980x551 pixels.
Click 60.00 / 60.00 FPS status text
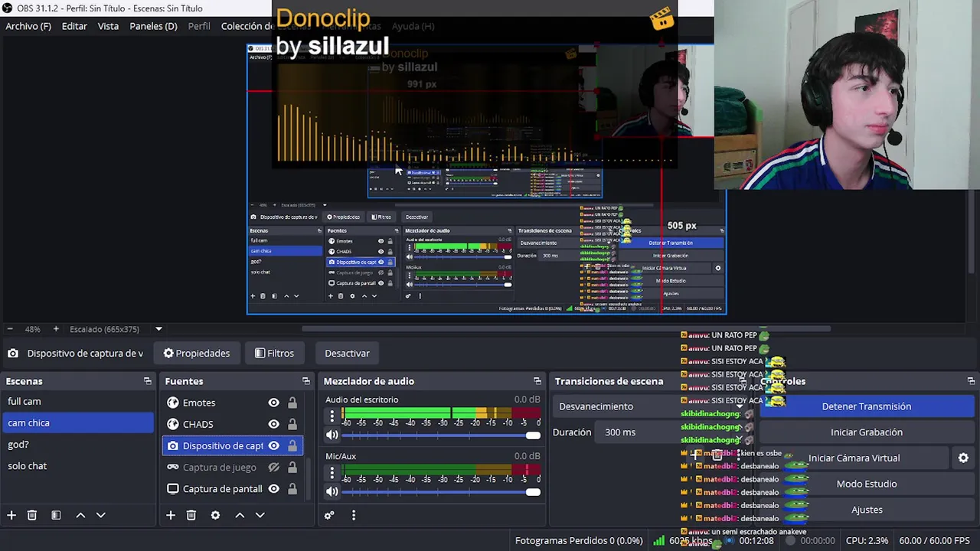click(934, 540)
